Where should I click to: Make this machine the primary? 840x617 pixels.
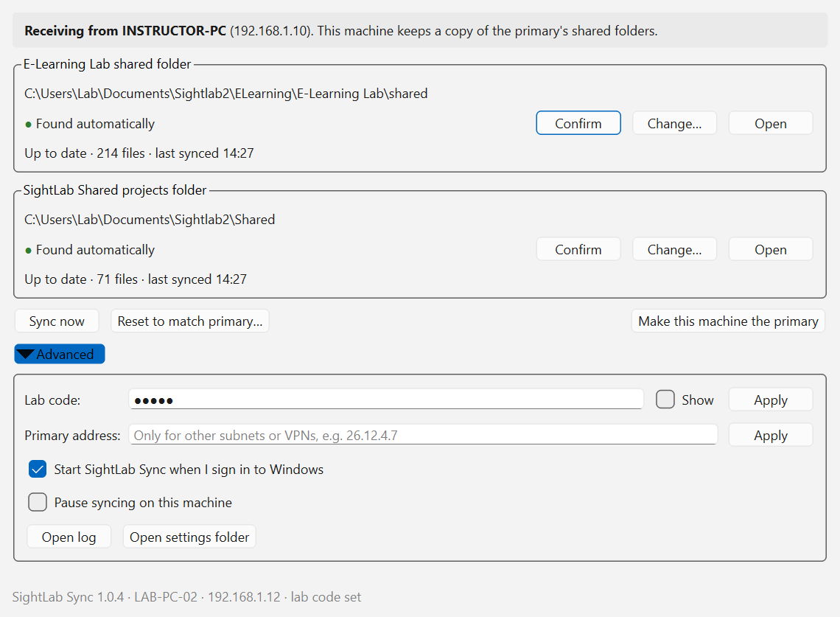tap(728, 321)
